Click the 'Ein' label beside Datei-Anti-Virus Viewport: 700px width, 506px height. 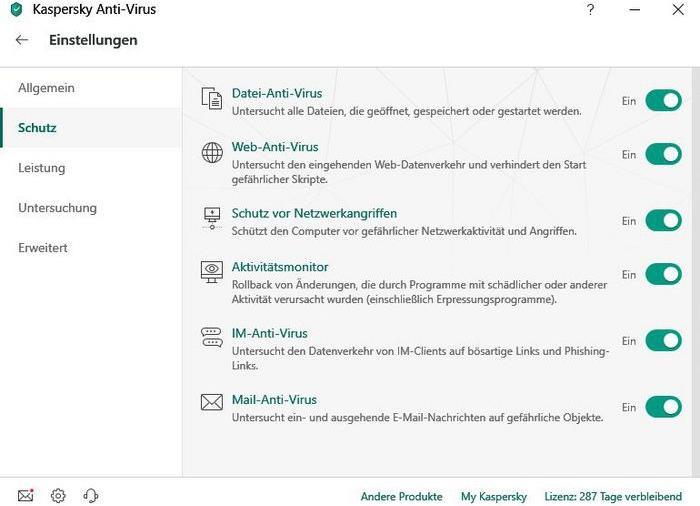coord(629,101)
